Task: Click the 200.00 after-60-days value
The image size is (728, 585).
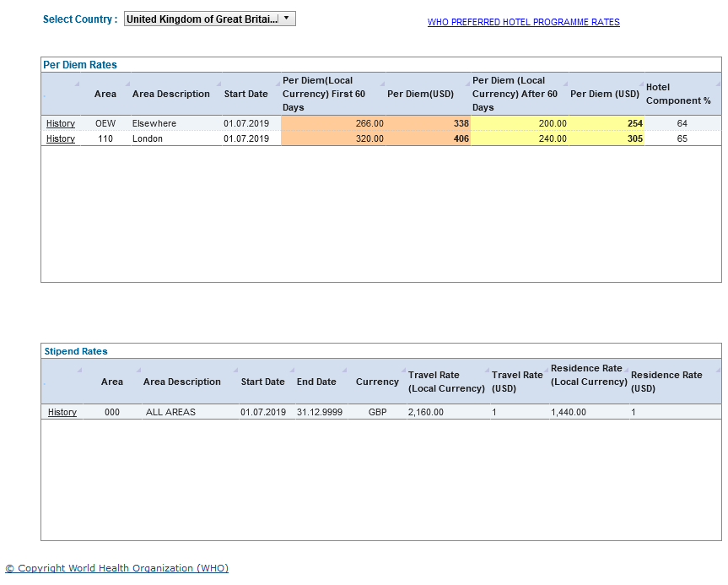Action: (x=553, y=123)
